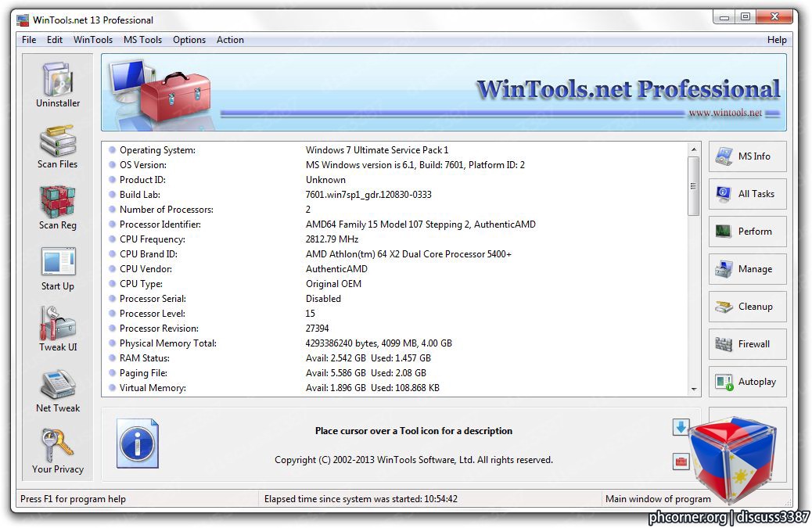Select the Processor Revision row
The width and height of the screenshot is (812, 528).
point(394,329)
